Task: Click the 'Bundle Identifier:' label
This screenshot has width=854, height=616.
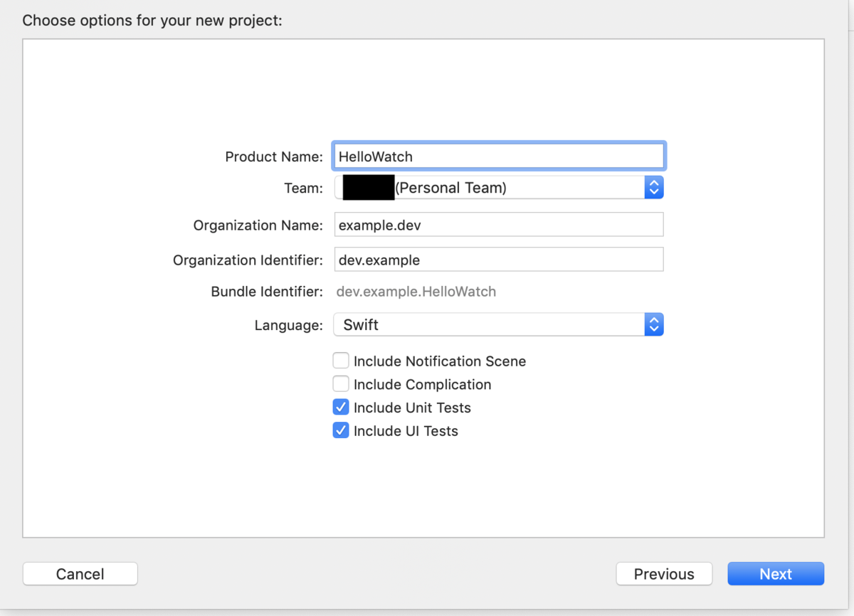Action: tap(267, 292)
